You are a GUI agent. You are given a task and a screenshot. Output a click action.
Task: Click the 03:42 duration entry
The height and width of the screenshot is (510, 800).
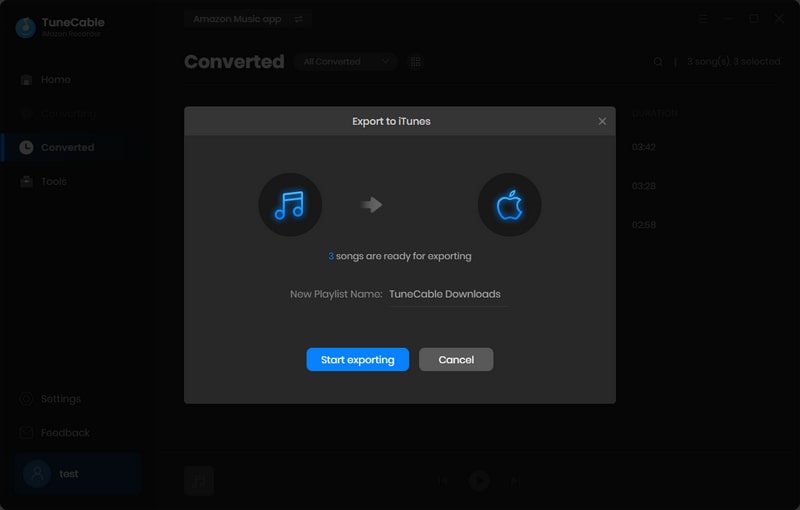pyautogui.click(x=643, y=147)
